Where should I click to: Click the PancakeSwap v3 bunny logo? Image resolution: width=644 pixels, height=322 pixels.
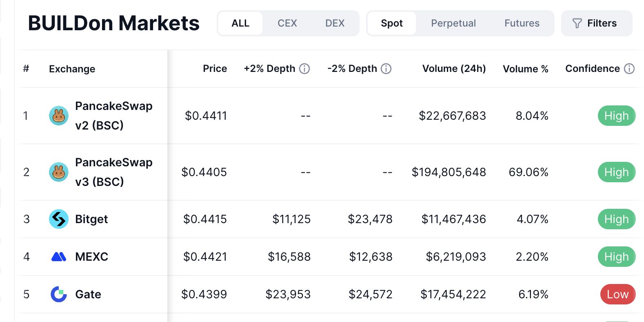[x=59, y=172]
